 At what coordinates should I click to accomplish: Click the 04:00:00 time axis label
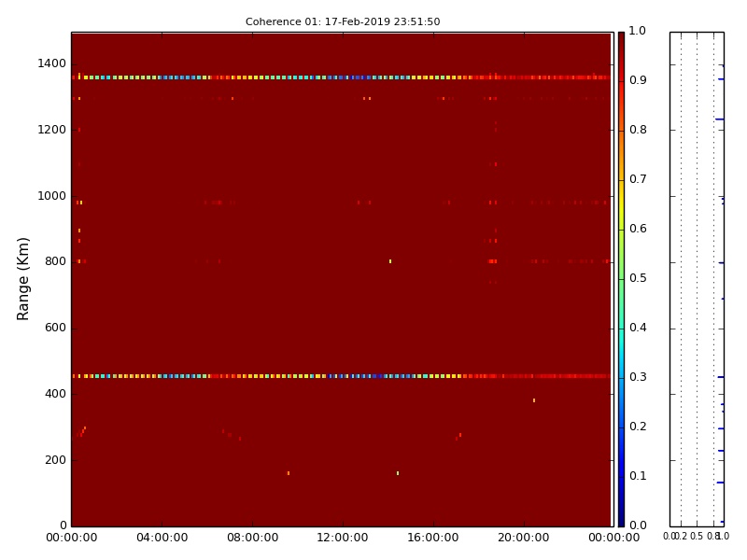(162, 538)
